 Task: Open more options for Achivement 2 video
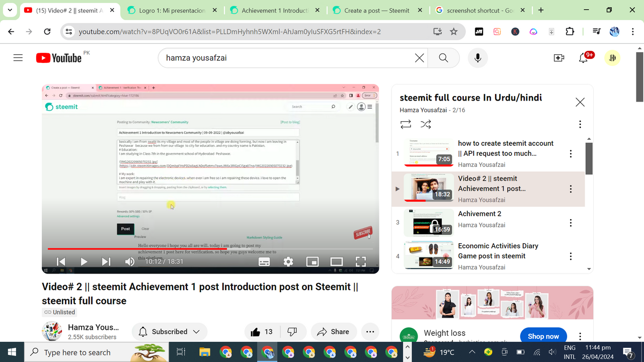click(571, 222)
